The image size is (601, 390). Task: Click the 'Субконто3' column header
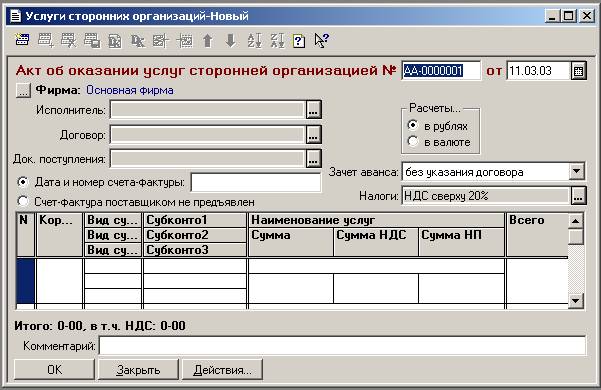(x=194, y=249)
